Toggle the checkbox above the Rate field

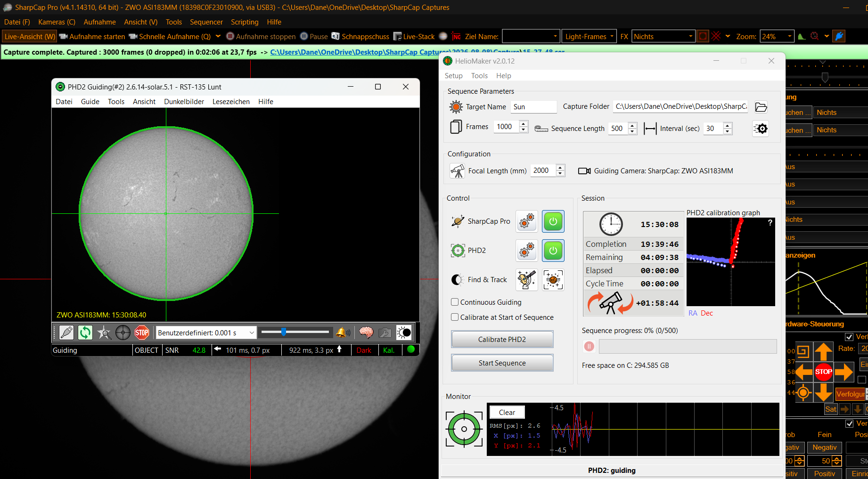pyautogui.click(x=849, y=337)
